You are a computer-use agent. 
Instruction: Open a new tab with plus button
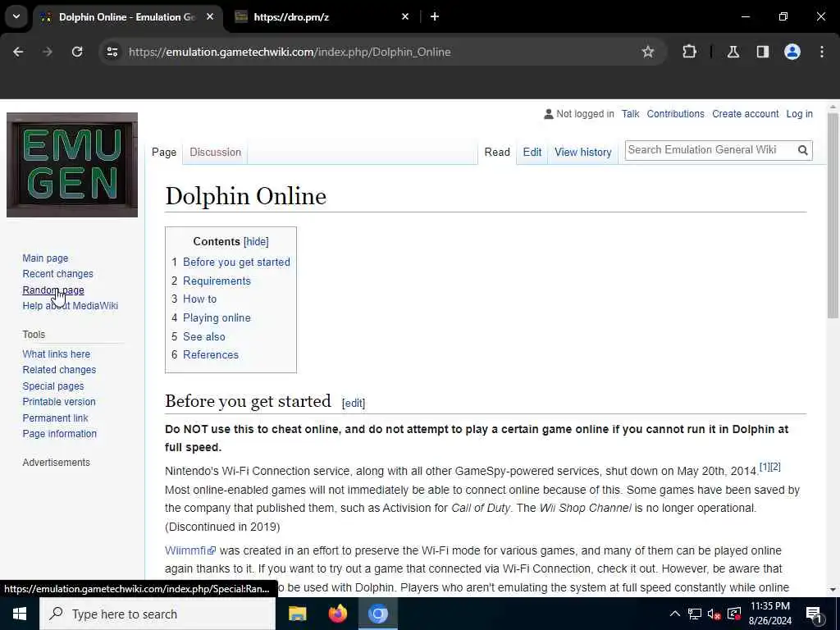435,16
